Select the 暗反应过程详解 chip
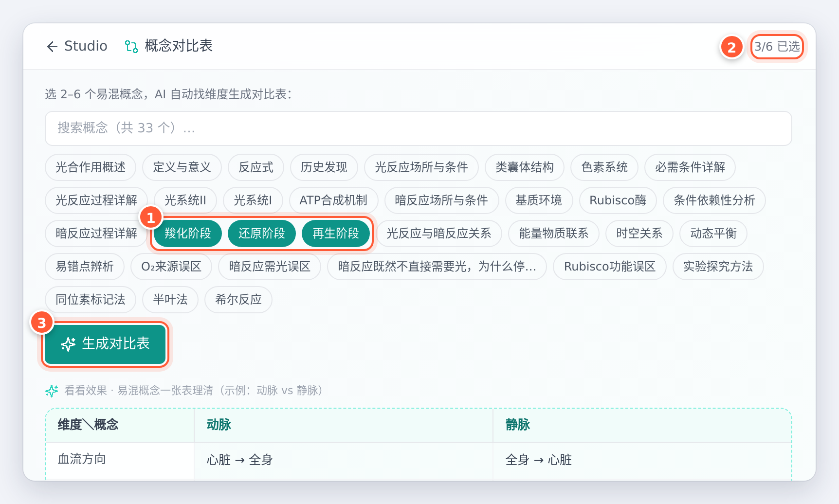839x504 pixels. coord(96,234)
